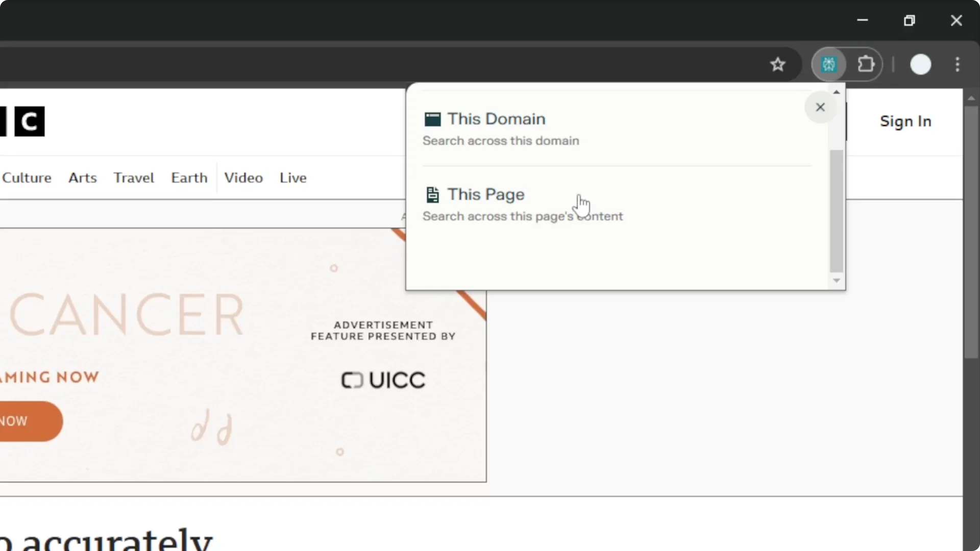Click the This Page document icon

432,194
